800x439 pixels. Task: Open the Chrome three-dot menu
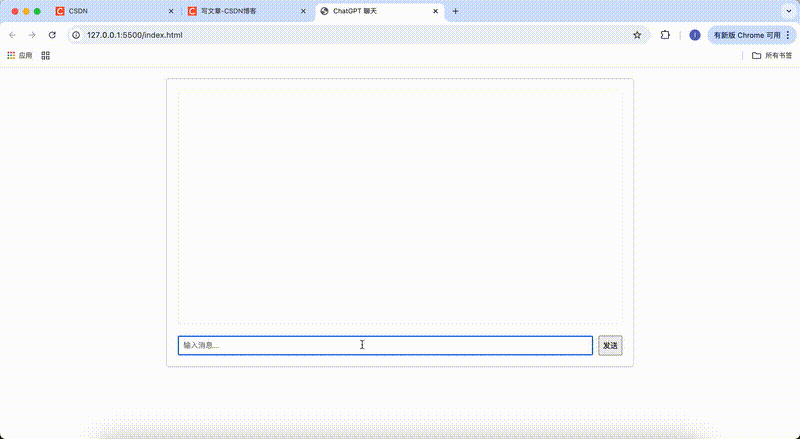(x=788, y=35)
